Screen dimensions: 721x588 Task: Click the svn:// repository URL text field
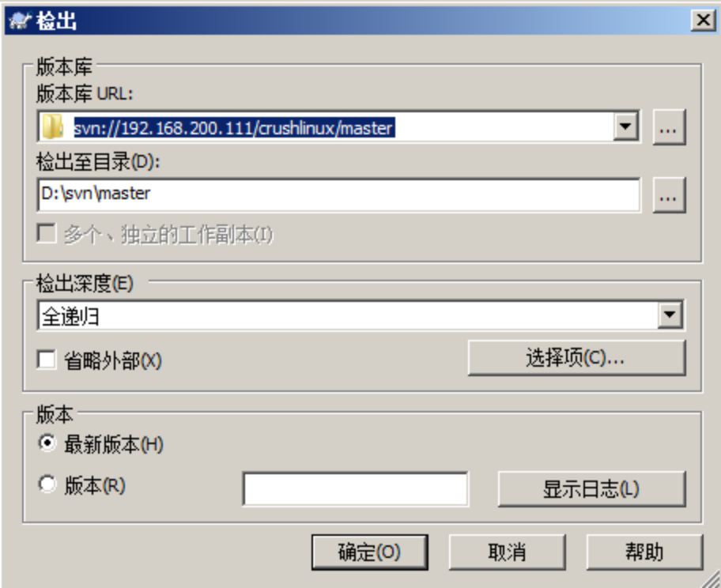click(x=338, y=127)
